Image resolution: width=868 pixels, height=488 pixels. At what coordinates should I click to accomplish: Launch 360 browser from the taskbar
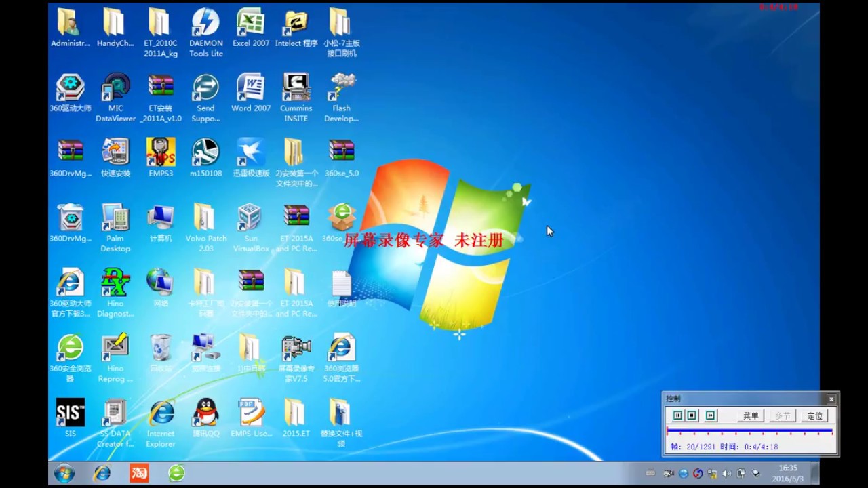tap(176, 473)
